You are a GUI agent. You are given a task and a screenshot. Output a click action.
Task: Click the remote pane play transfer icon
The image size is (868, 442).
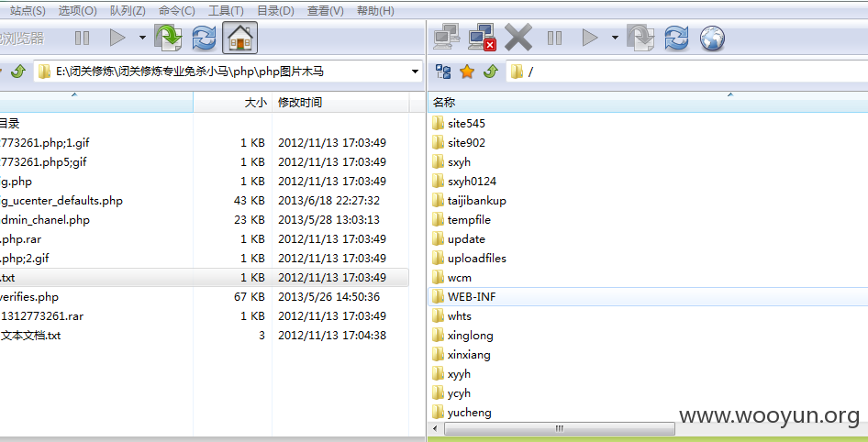coord(590,39)
